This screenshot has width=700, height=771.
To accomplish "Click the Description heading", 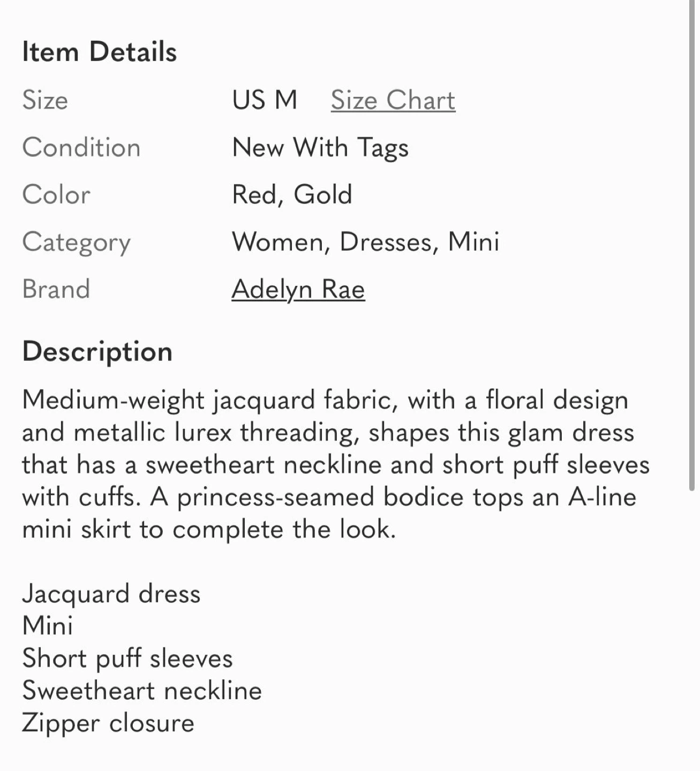I will tap(97, 352).
